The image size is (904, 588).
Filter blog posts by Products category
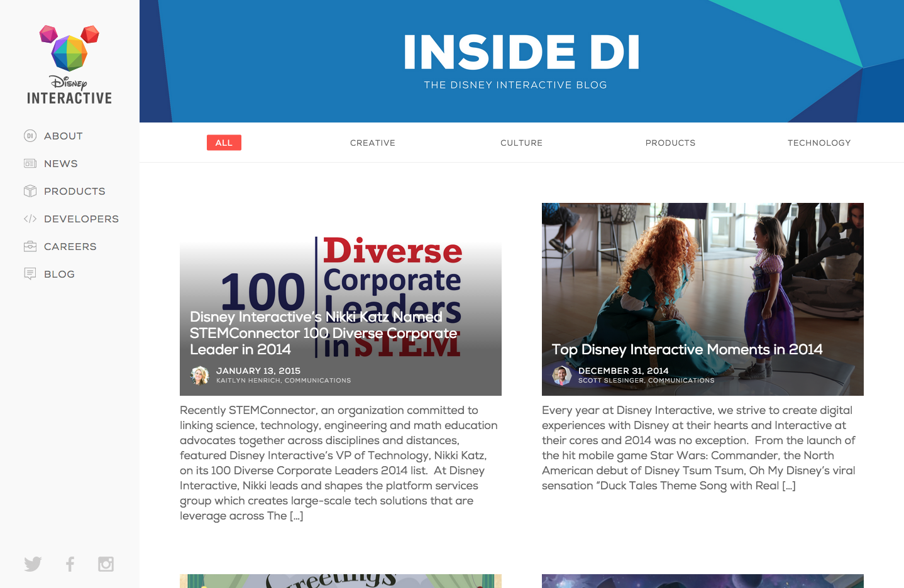(x=670, y=143)
